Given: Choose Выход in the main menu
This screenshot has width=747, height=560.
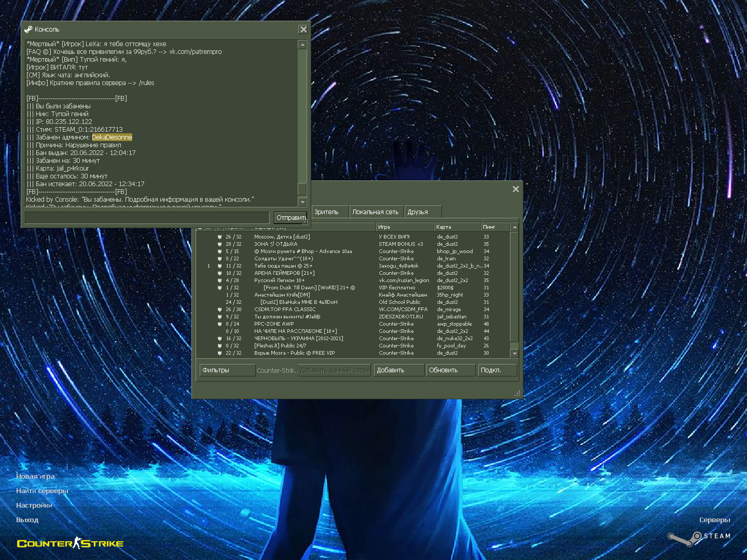Looking at the screenshot, I should [x=27, y=520].
